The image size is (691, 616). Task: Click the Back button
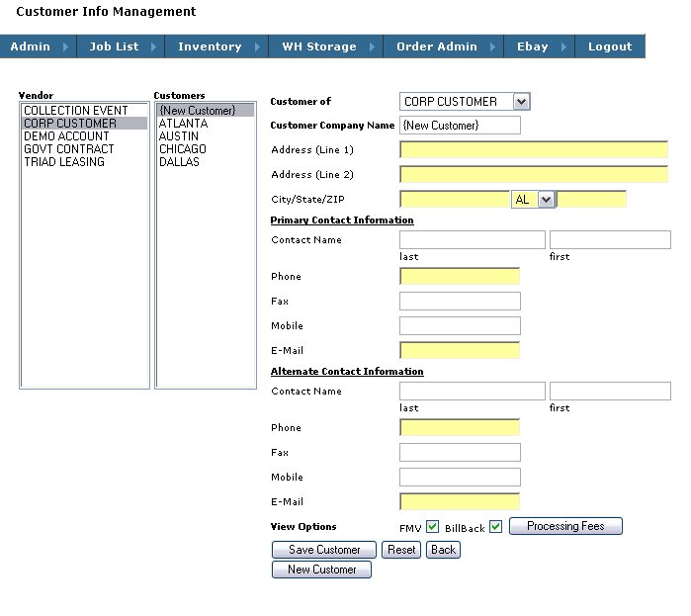(443, 550)
